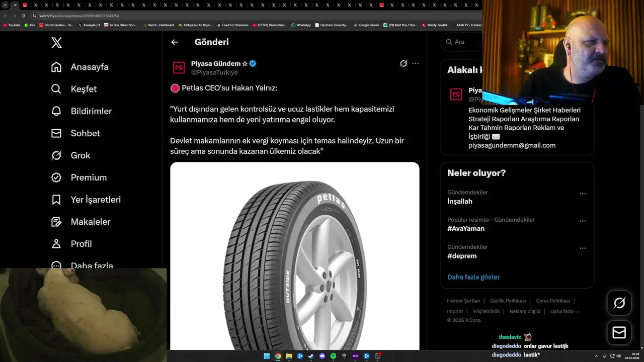Open Imprint footer link
The width and height of the screenshot is (644, 362).
click(455, 311)
